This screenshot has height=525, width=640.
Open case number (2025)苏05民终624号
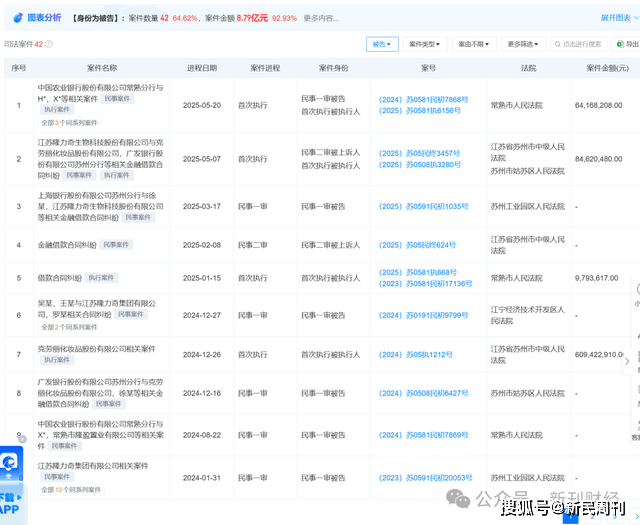click(x=417, y=245)
